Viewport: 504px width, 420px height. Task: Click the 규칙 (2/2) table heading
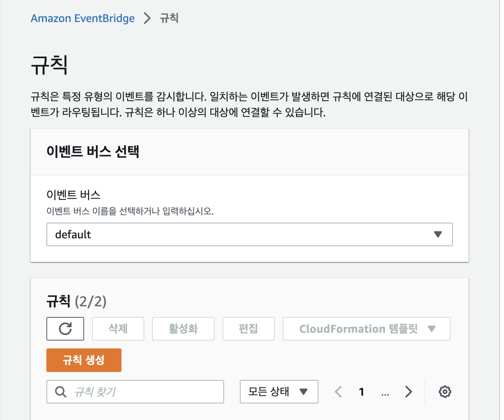[x=77, y=301]
